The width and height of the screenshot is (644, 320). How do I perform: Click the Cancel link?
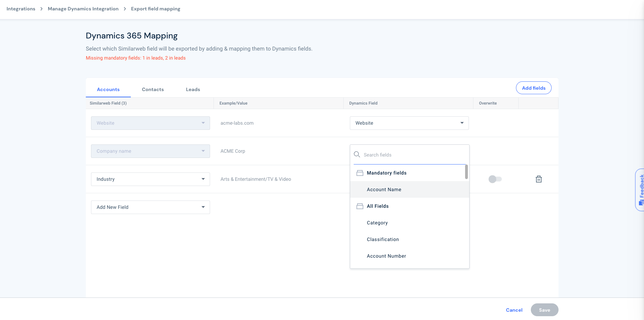[x=514, y=310]
